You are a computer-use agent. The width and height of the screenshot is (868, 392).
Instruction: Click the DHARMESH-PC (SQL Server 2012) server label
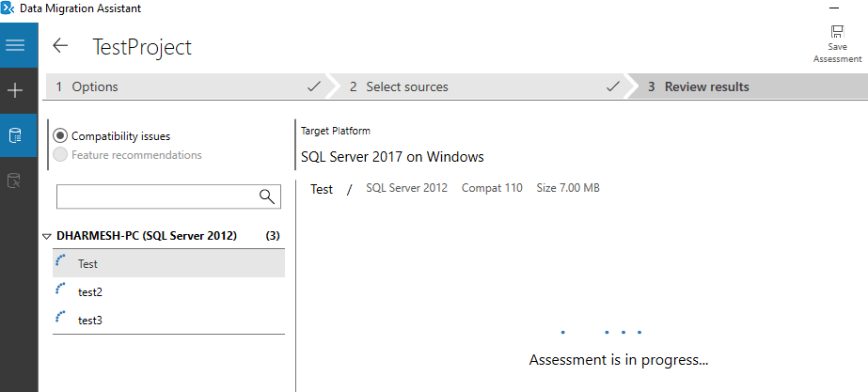pyautogui.click(x=147, y=235)
